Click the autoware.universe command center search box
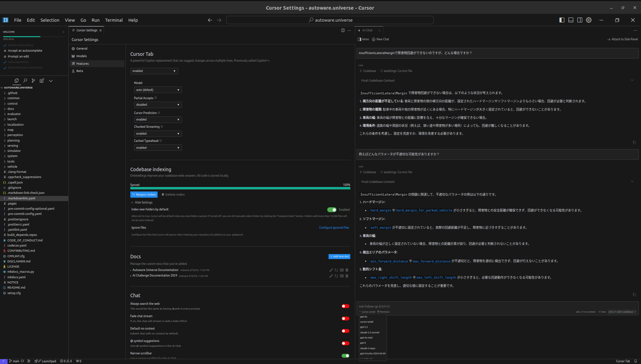The image size is (641, 364). click(330, 20)
